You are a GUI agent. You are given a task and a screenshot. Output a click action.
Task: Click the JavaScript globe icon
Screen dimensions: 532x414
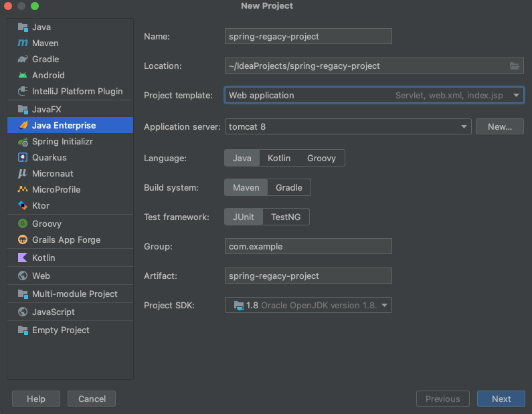pos(23,312)
